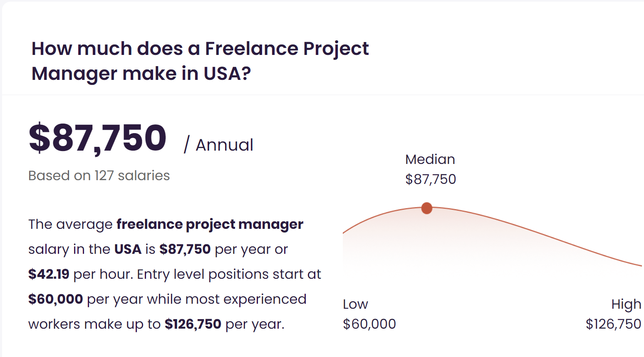Viewport: 644px width, 357px height.
Task: Click the page heading about Freelance Project Manager
Action: [200, 61]
